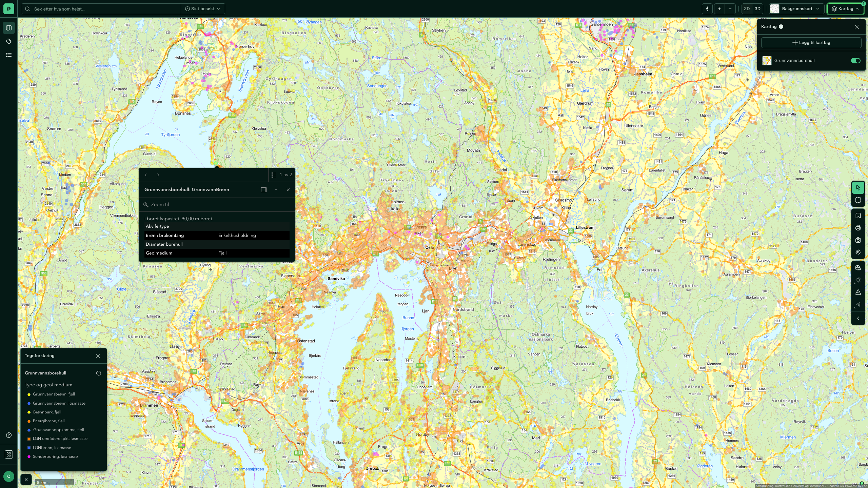
Task: Dock the feature popup panel
Action: pyautogui.click(x=264, y=190)
